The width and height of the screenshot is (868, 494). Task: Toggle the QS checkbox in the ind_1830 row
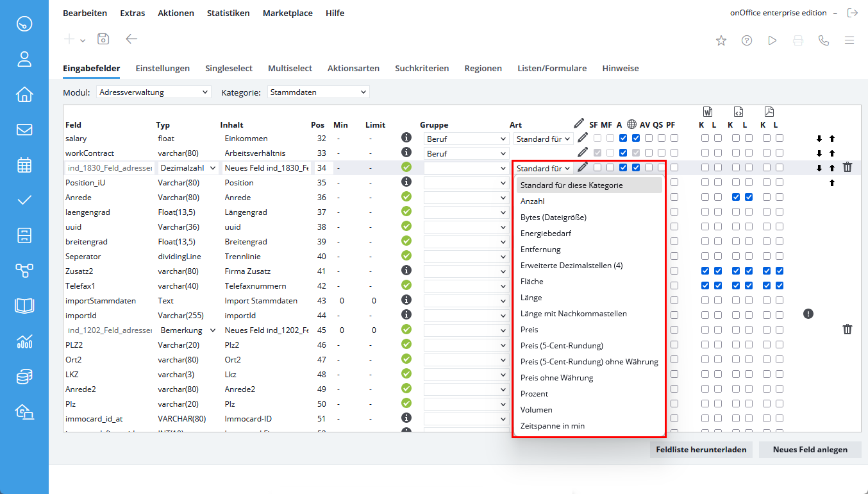tap(662, 167)
